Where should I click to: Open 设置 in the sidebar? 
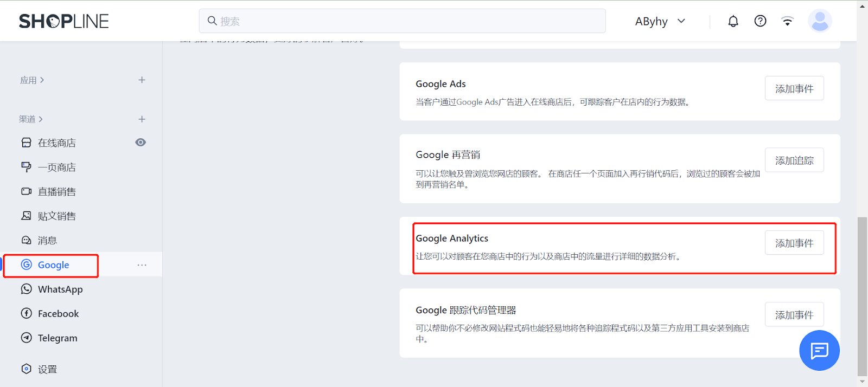[x=47, y=369]
